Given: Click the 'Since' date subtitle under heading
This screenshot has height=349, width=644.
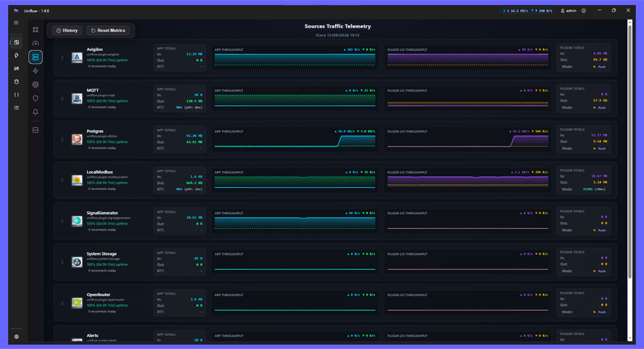Looking at the screenshot, I should coord(338,35).
